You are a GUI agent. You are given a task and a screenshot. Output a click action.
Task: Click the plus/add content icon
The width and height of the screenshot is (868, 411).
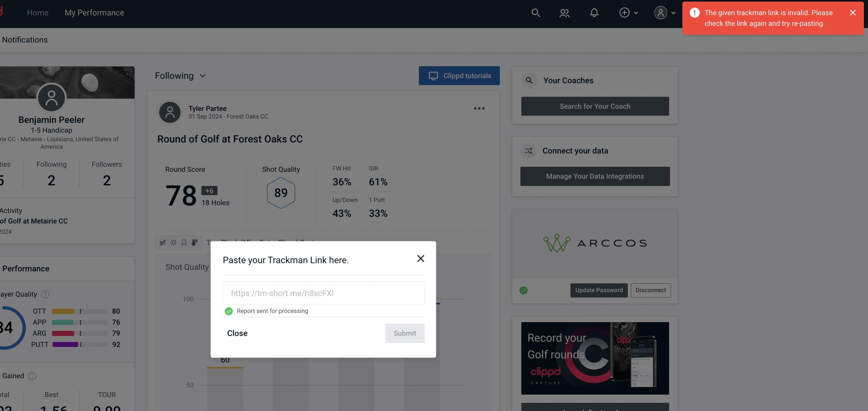point(625,12)
